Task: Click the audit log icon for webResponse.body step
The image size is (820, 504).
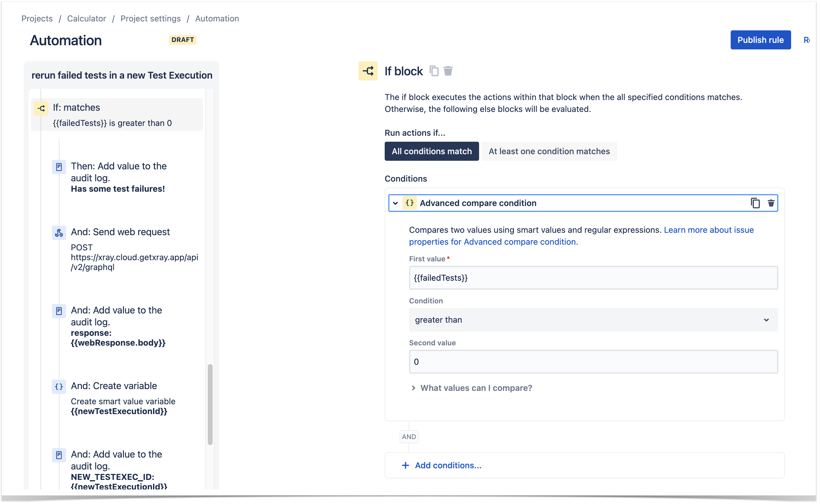Action: tap(59, 311)
